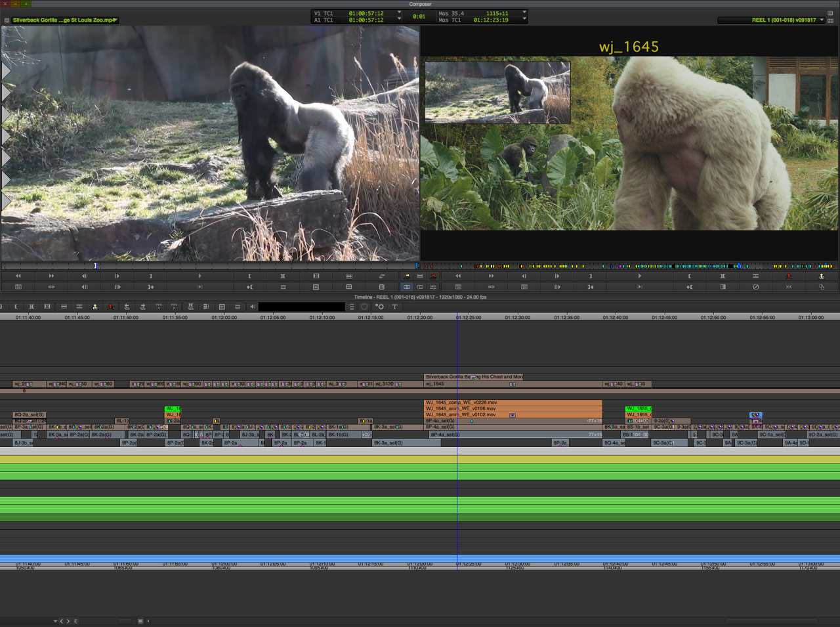Open the Mas TC1 01:12:23:19 dropdown

(x=524, y=20)
